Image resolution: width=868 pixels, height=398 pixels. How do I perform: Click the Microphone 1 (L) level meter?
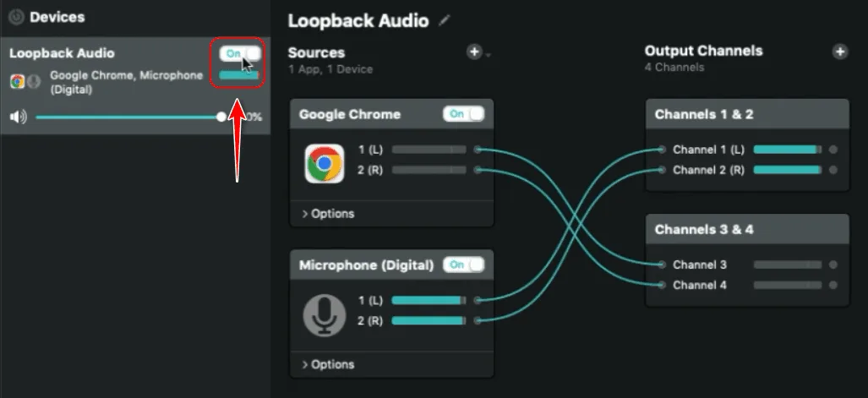(x=429, y=300)
